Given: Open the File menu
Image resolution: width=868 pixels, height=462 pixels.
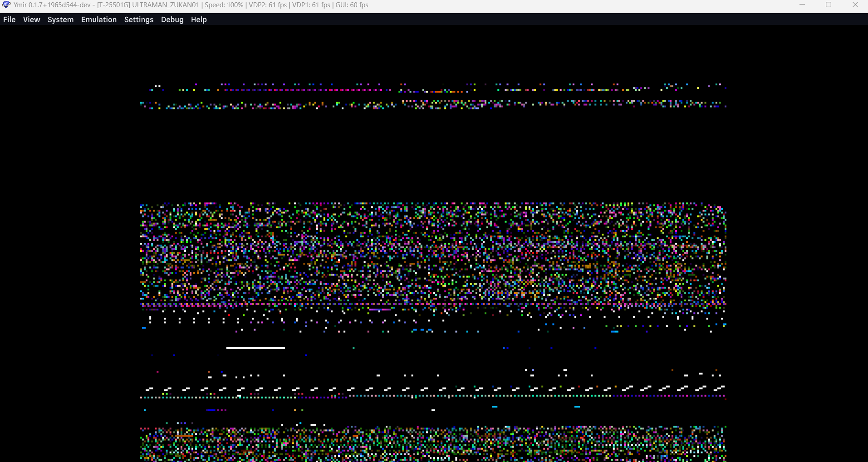Looking at the screenshot, I should [9, 20].
